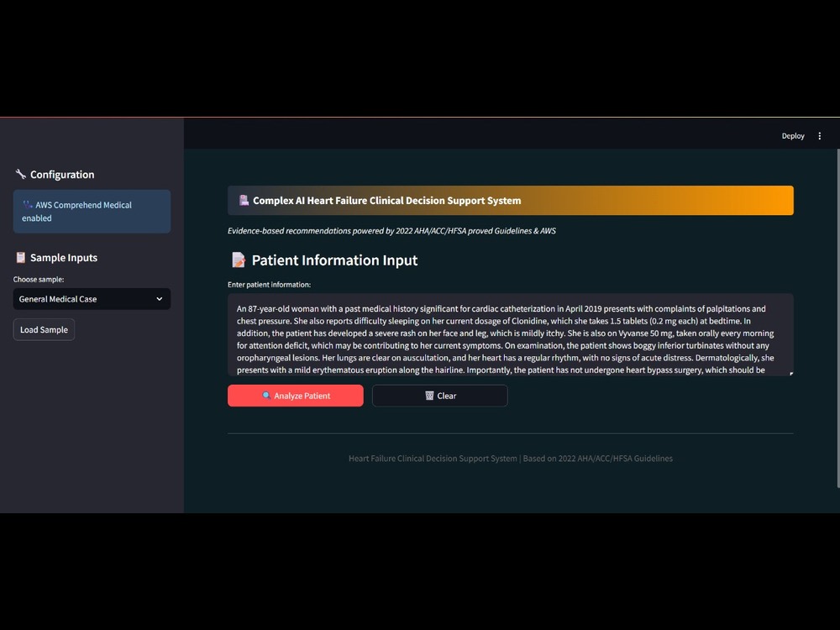This screenshot has height=630, width=840.
Task: Click the 'Configuration' heading
Action: (x=62, y=175)
